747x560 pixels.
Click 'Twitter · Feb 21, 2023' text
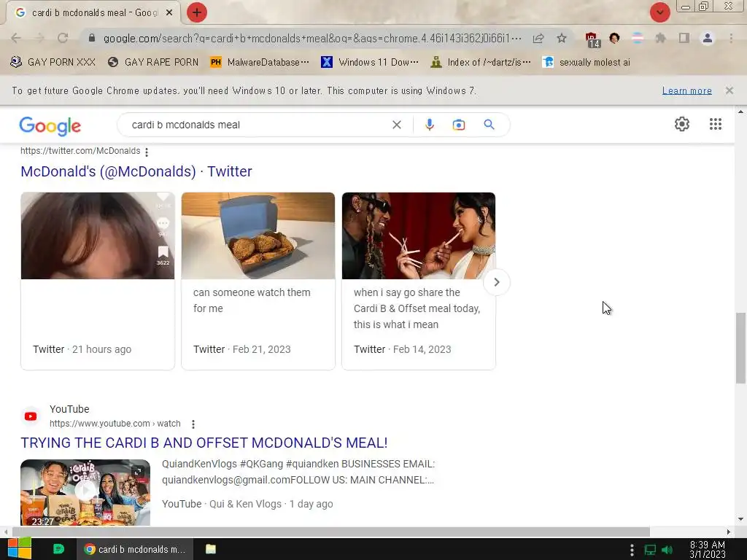(x=242, y=349)
